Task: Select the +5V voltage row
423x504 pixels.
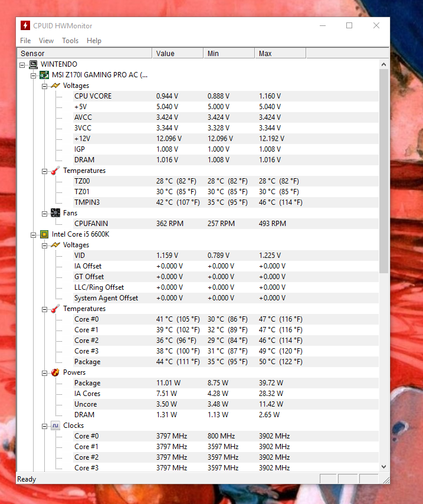Action: pyautogui.click(x=226, y=107)
